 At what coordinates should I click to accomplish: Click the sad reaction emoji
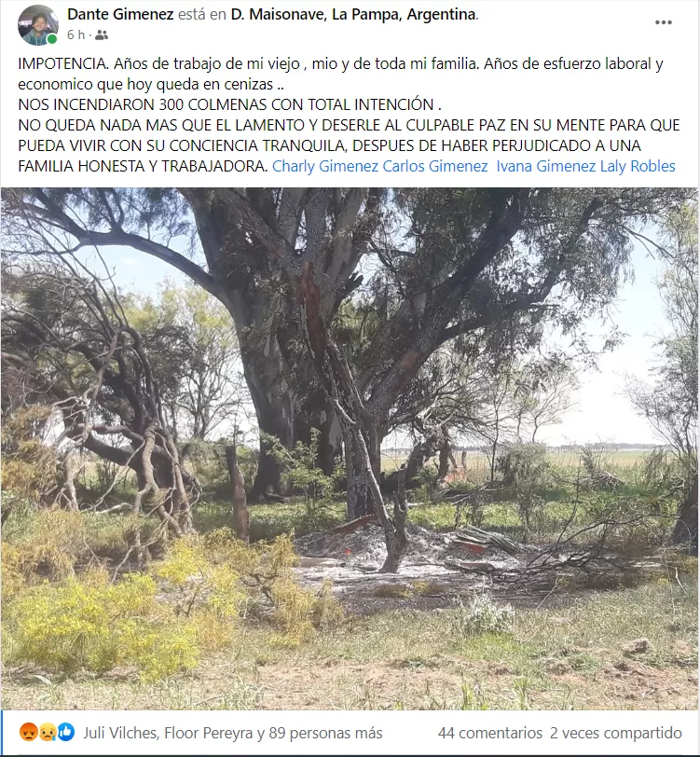(48, 733)
